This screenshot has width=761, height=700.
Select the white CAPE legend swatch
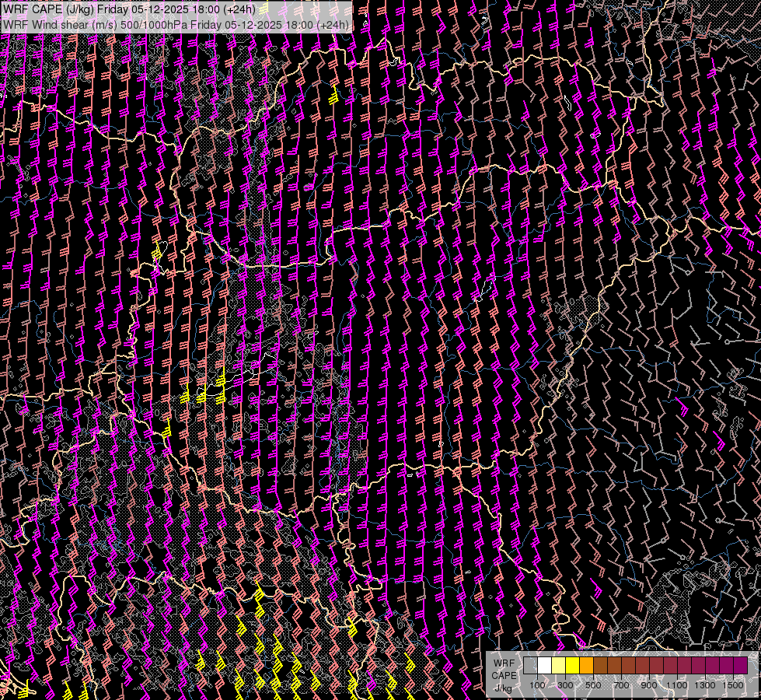(545, 665)
